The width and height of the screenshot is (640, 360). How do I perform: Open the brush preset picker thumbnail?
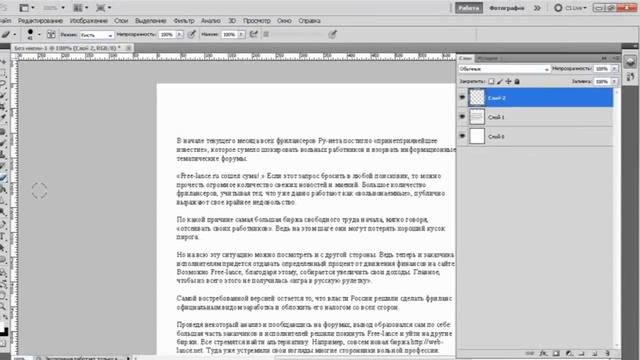(30, 34)
